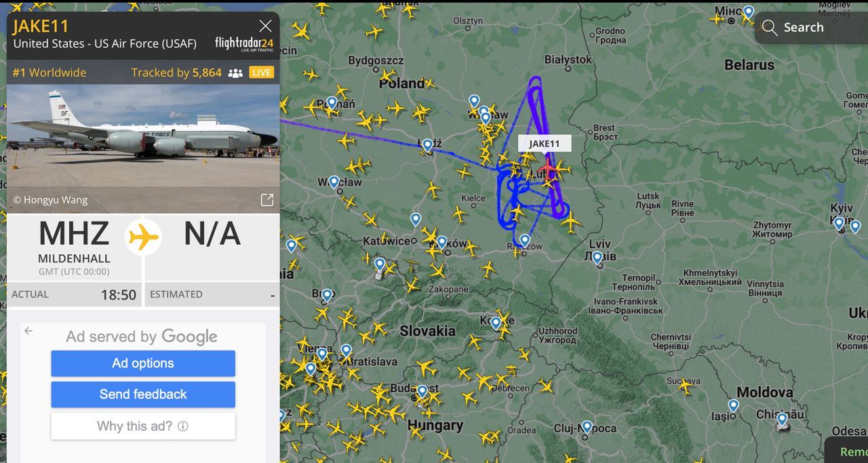868x463 pixels.
Task: Open the Ad options button
Action: (143, 363)
